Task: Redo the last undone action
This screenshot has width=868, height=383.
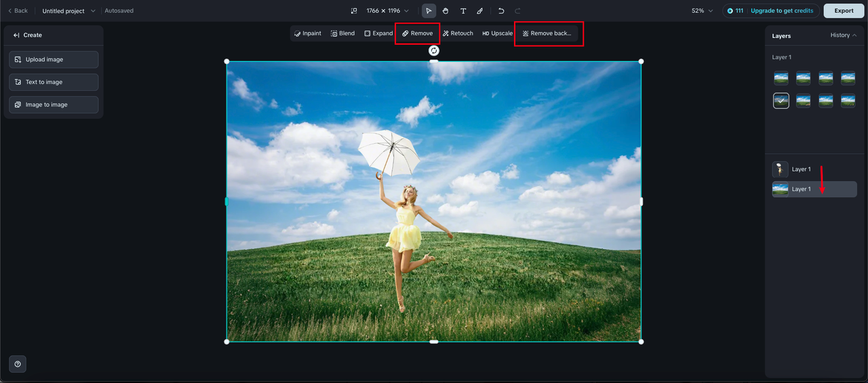Action: pos(517,11)
